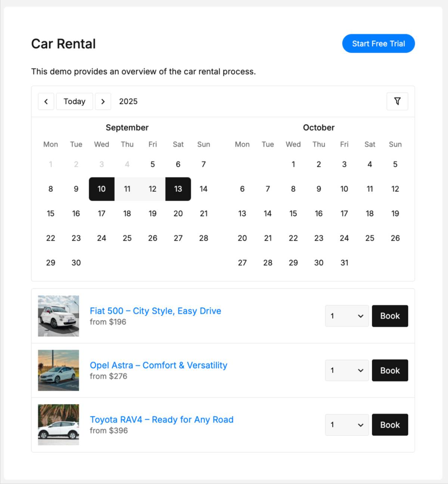Book the Opel Astra
This screenshot has height=484, width=448.
[390, 370]
